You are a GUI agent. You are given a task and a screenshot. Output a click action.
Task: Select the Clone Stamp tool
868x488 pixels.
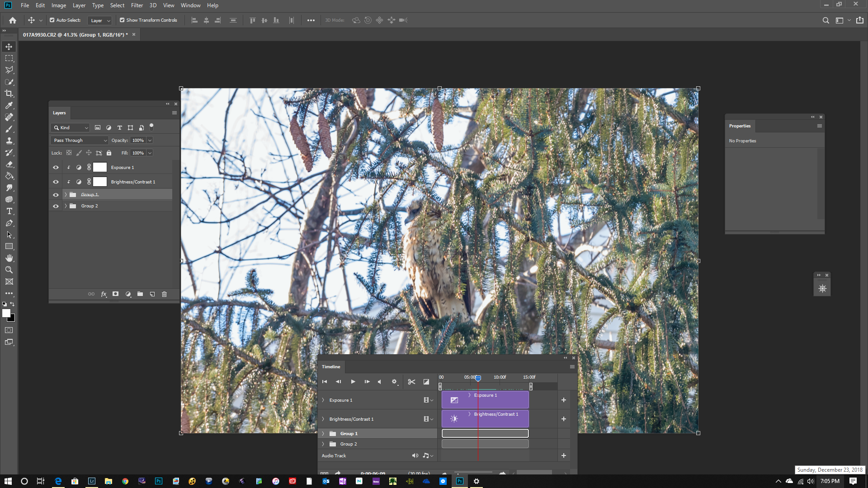[9, 141]
